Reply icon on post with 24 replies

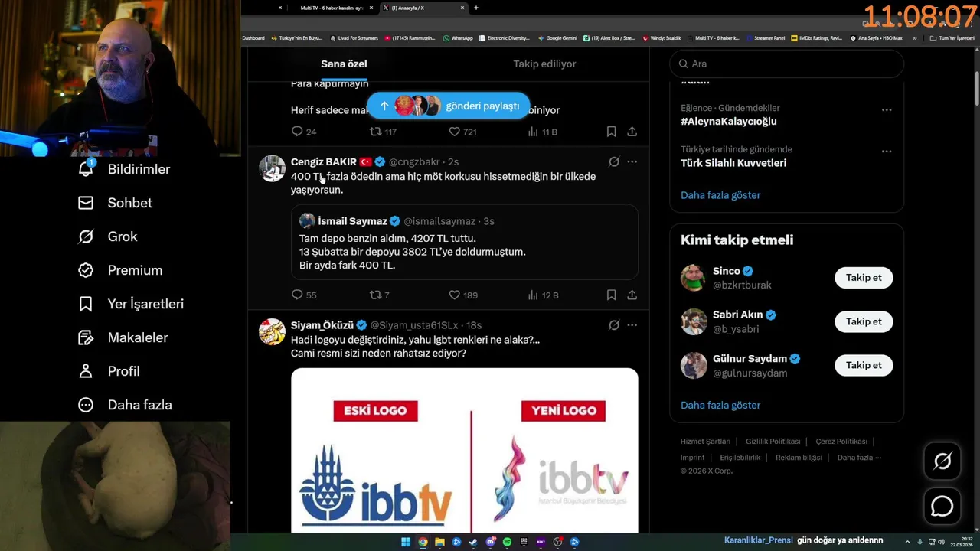[304, 132]
